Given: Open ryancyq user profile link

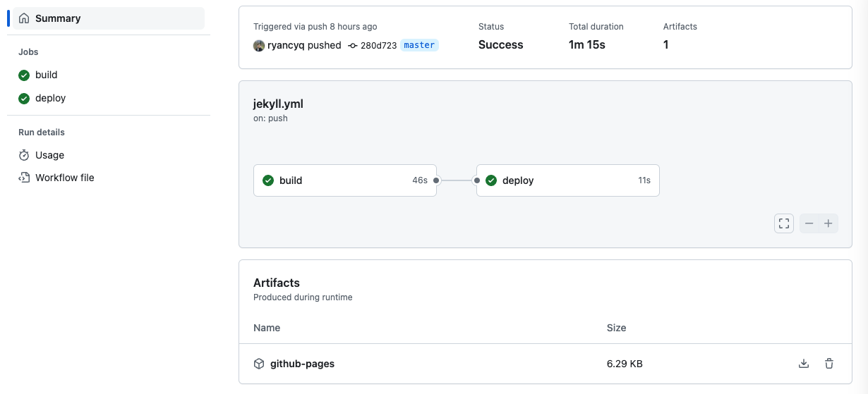Looking at the screenshot, I should [285, 45].
